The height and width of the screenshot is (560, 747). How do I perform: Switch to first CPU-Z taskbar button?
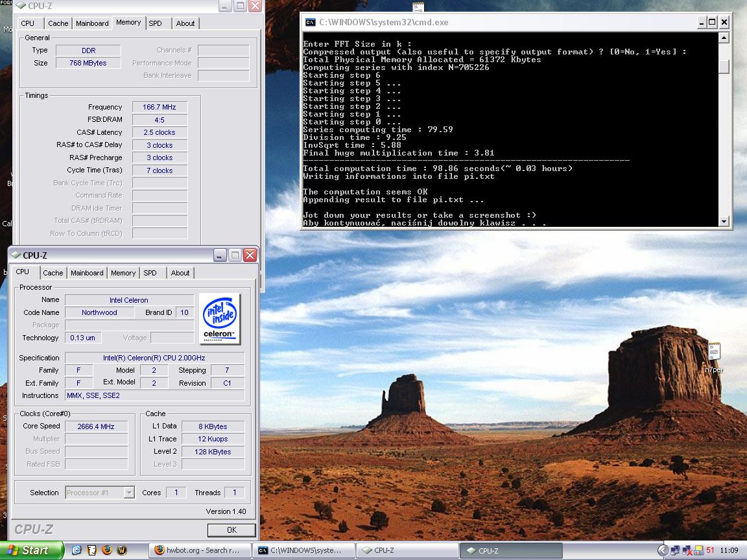407,550
